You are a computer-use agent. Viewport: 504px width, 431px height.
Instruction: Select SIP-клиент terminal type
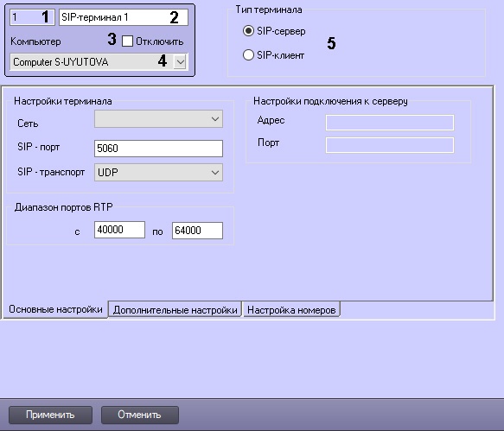click(x=248, y=55)
